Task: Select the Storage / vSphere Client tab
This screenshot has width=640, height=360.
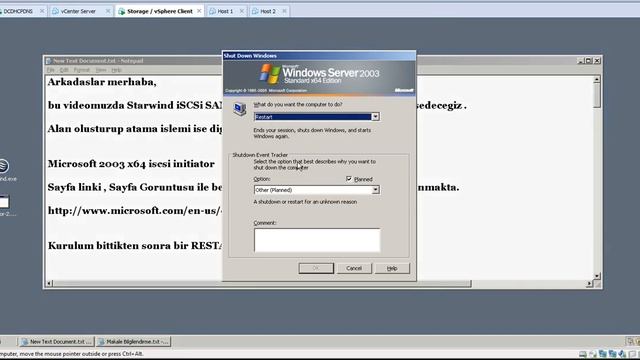Action: tap(160, 11)
